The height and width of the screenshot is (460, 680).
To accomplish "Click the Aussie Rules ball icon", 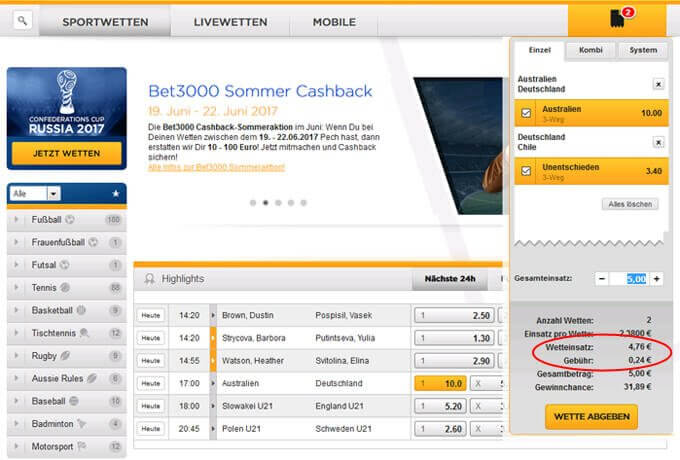I will click(x=92, y=378).
